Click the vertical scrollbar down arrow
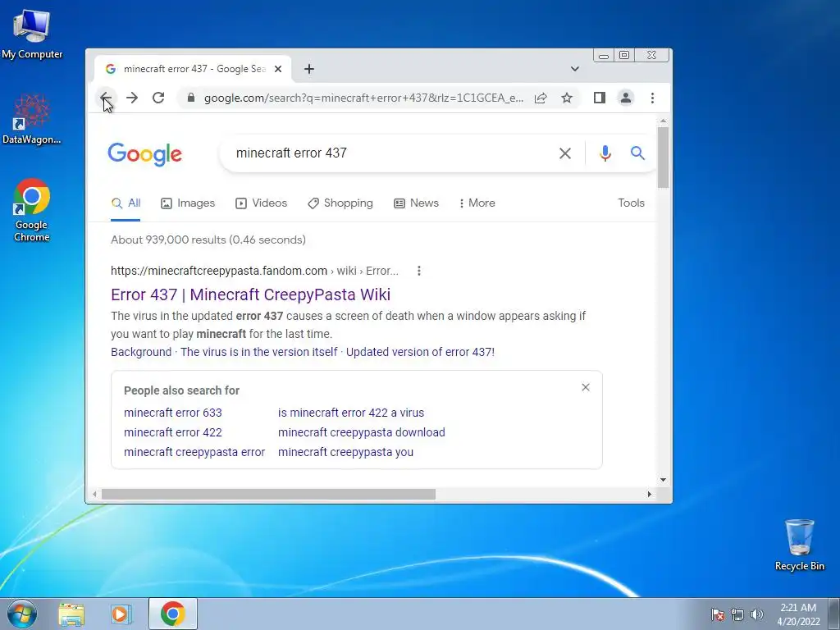 (663, 479)
